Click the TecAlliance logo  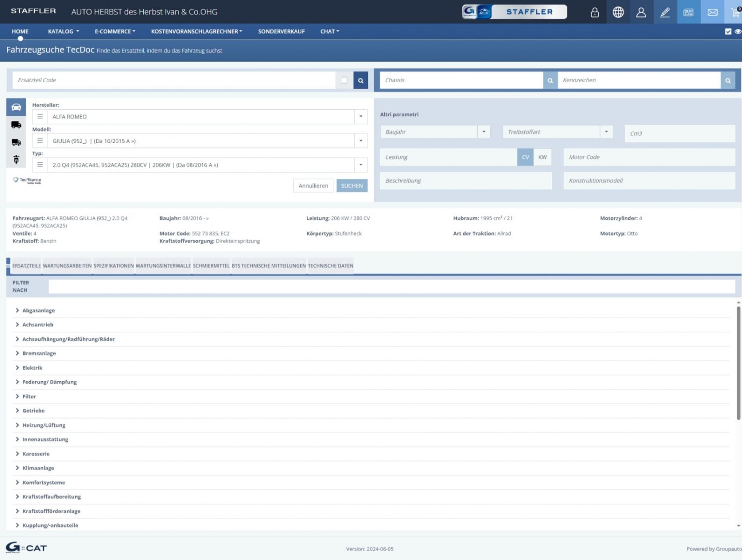click(x=27, y=180)
